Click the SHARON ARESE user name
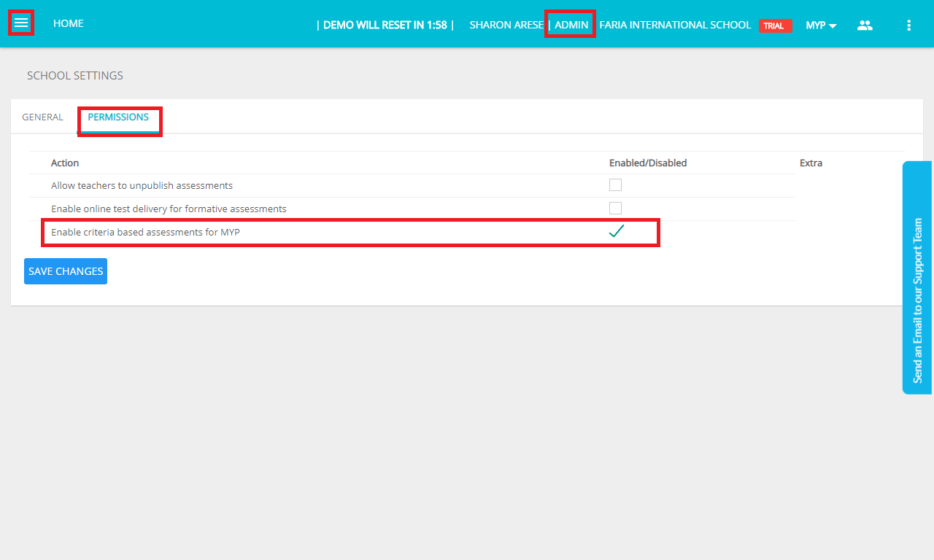934x560 pixels. (506, 25)
